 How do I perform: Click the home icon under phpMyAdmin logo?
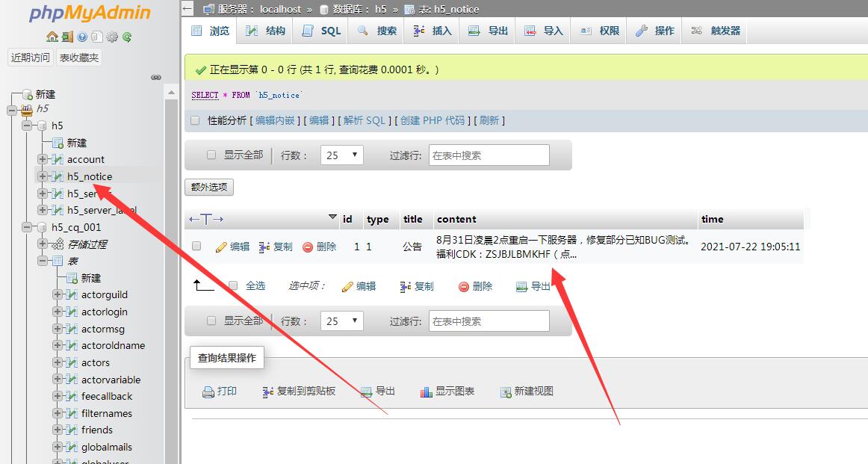click(x=52, y=37)
